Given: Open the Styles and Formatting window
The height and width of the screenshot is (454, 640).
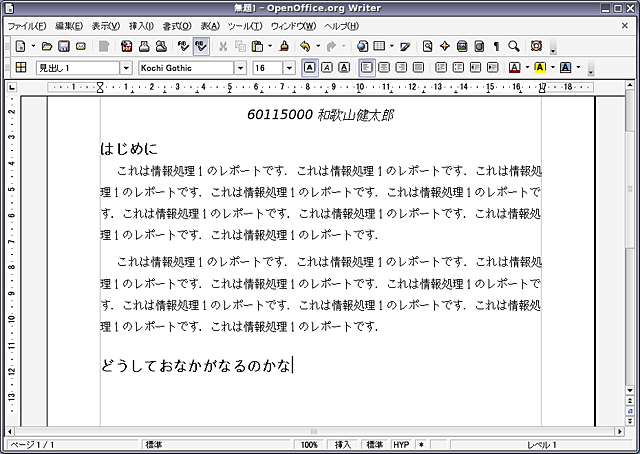Looking at the screenshot, I should click(x=20, y=67).
